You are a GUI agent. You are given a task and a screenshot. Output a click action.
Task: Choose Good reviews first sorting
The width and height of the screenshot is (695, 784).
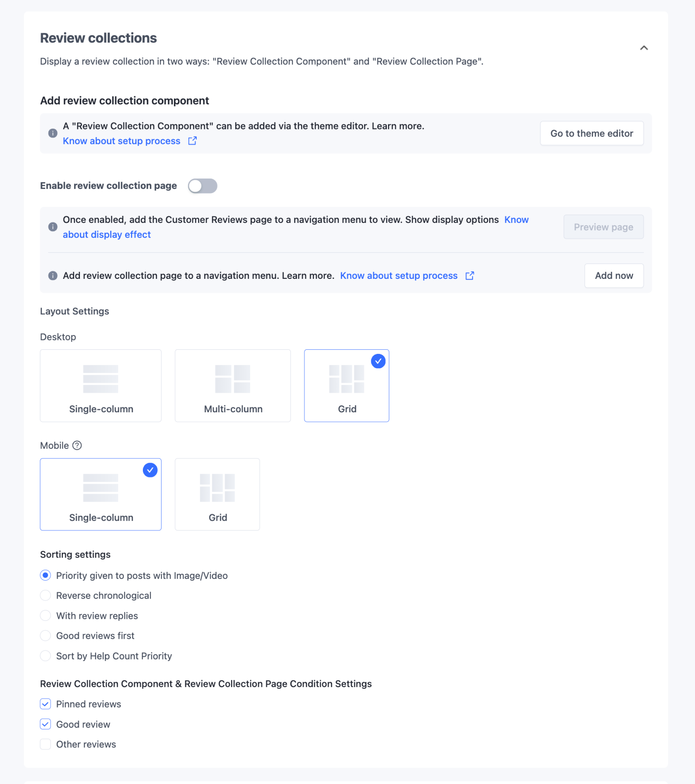[45, 636]
